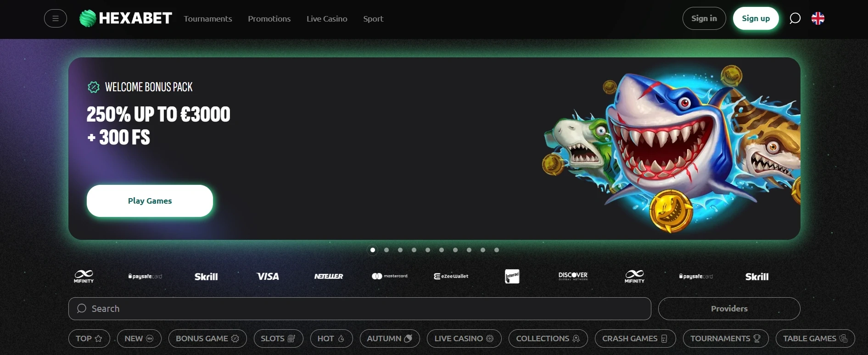Click the eZeeWallet payment logo
The height and width of the screenshot is (355, 868).
[x=451, y=276]
